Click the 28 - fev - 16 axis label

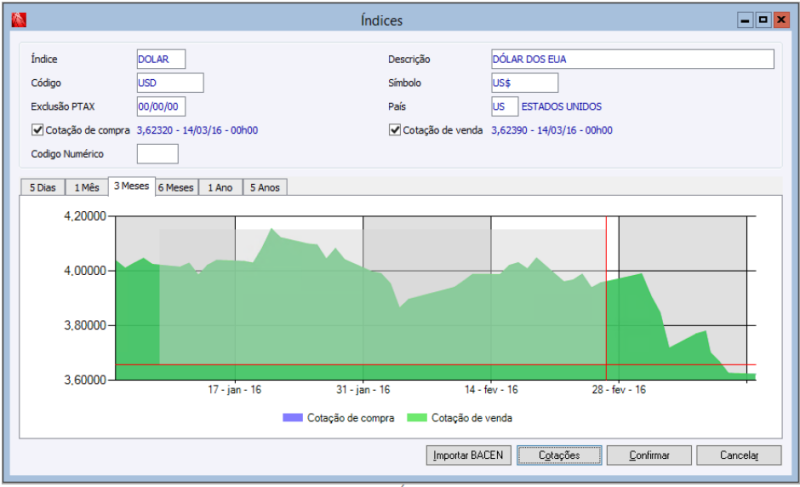click(619, 390)
